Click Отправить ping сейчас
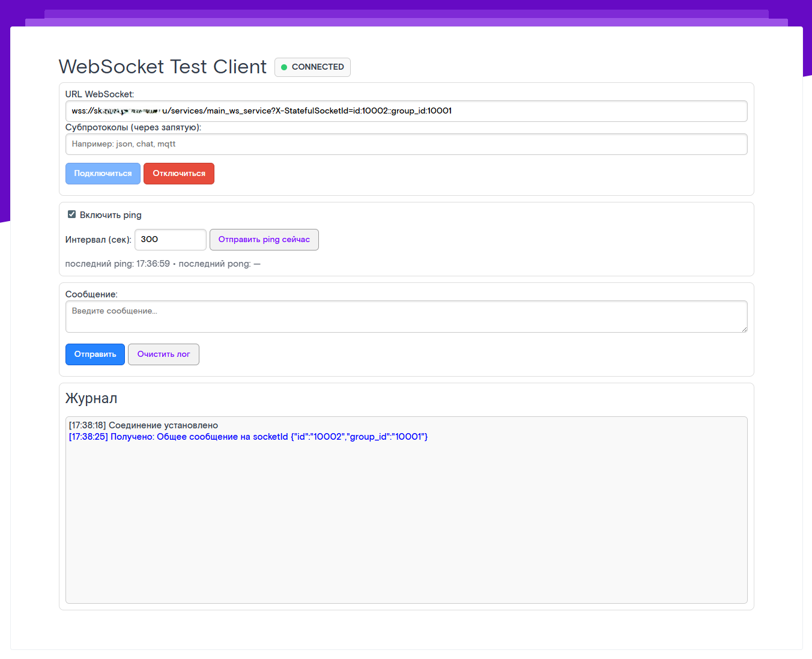This screenshot has width=812, height=659. [264, 240]
